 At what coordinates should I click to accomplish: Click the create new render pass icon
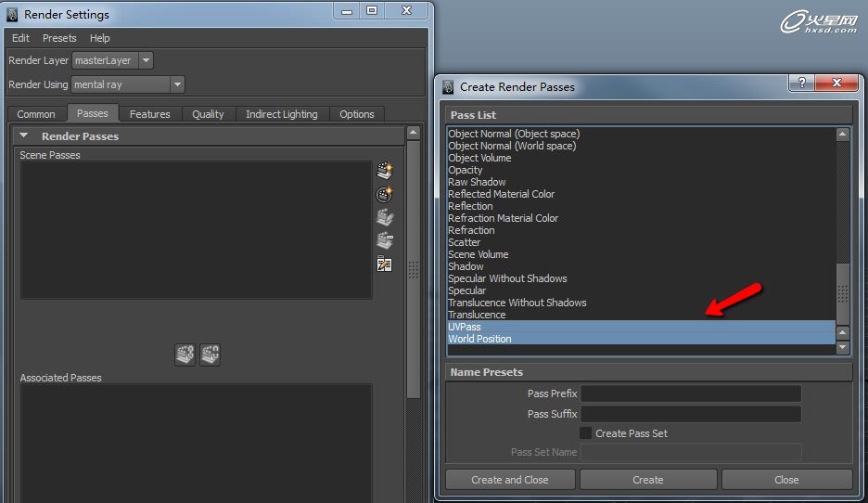coord(385,170)
